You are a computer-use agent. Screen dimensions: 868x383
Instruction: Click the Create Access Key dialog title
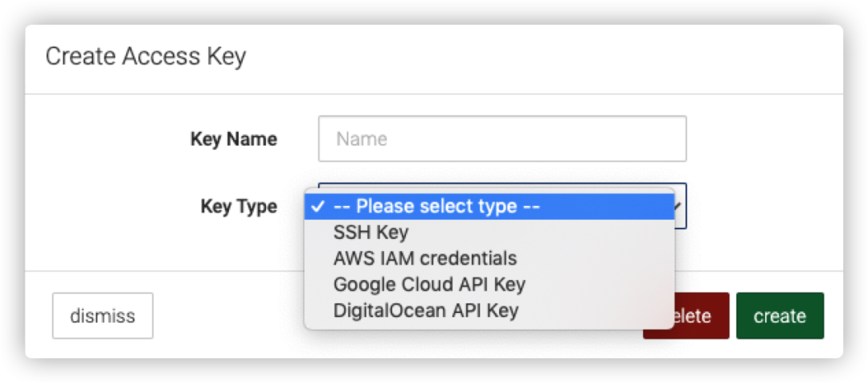point(145,56)
